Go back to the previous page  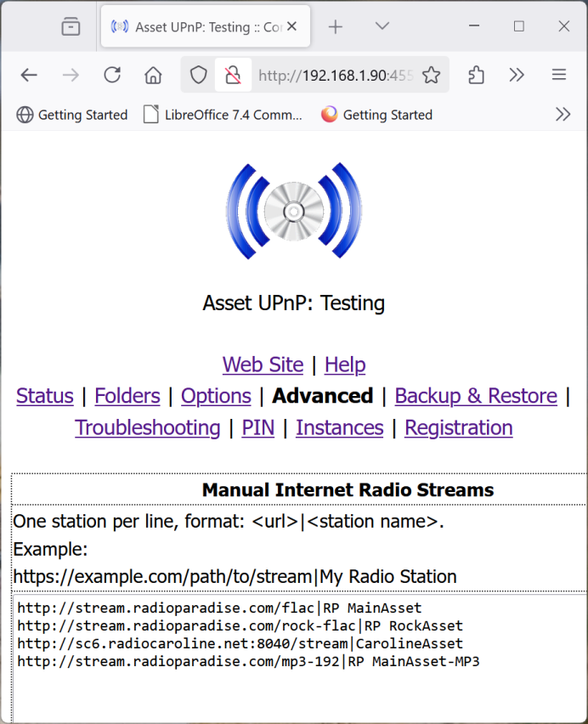[29, 76]
